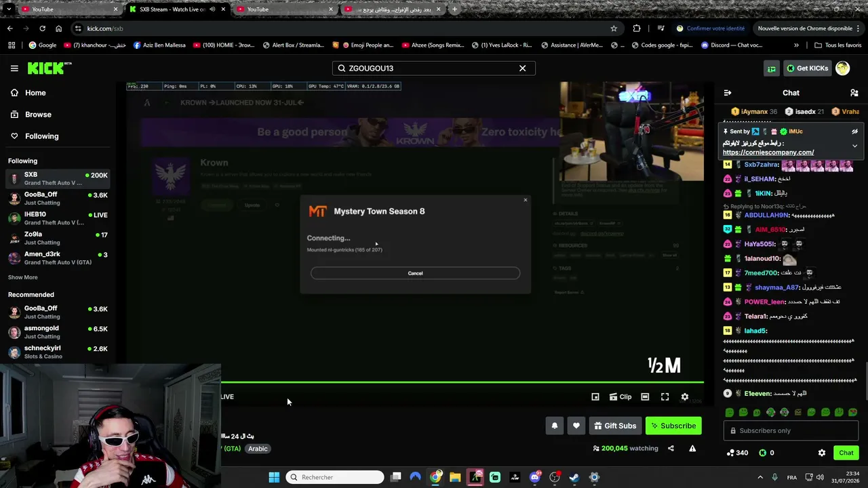Expand Following list with Show More
The image size is (868, 488).
coord(22,277)
